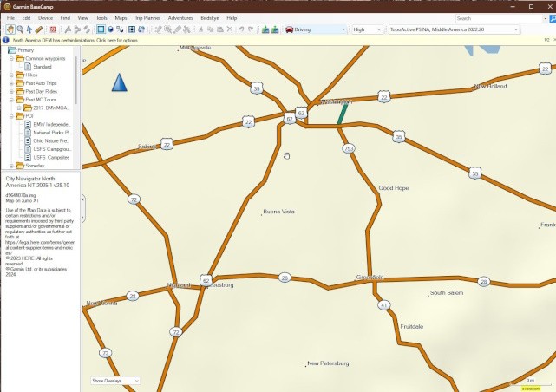Click the Redo arrow icon
Image resolution: width=556 pixels, height=392 pixels.
tap(251, 29)
